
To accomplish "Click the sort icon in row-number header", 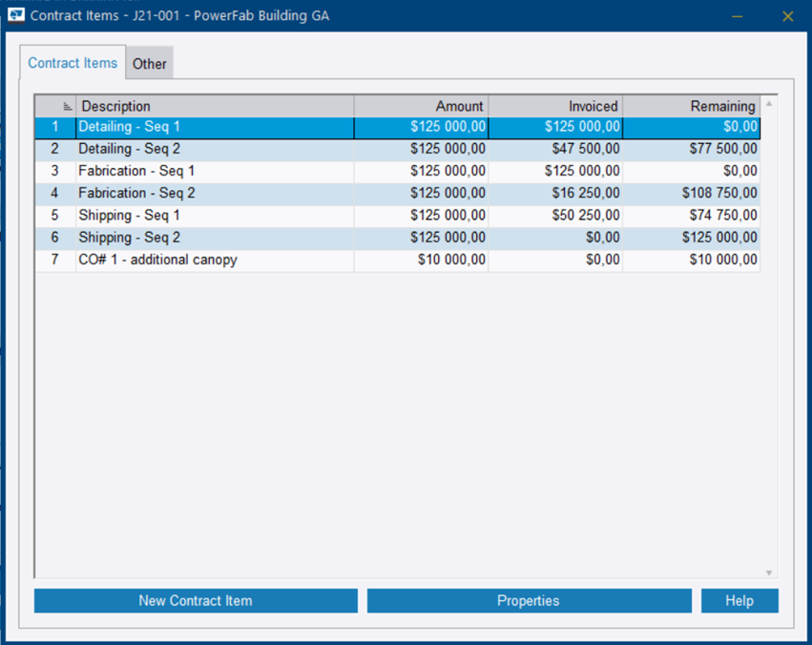I will coord(67,107).
